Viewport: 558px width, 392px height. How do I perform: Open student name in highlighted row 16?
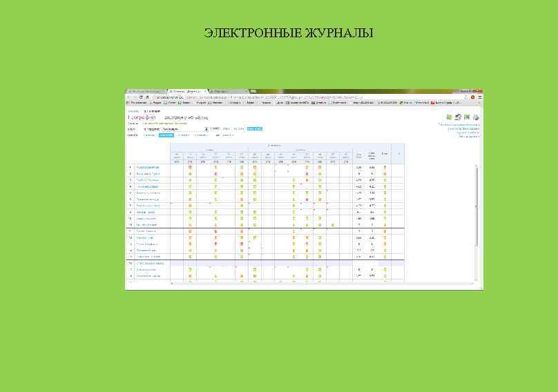point(151,263)
